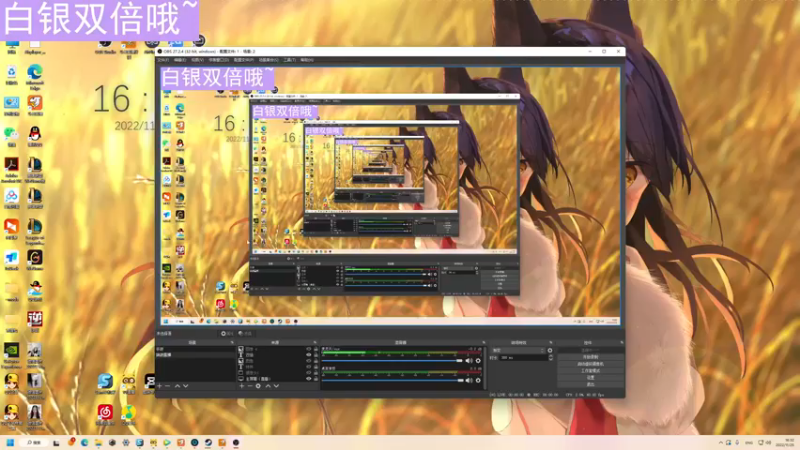Toggle the lock on the topmost source row
Screen dimensions: 800x450
[316, 349]
